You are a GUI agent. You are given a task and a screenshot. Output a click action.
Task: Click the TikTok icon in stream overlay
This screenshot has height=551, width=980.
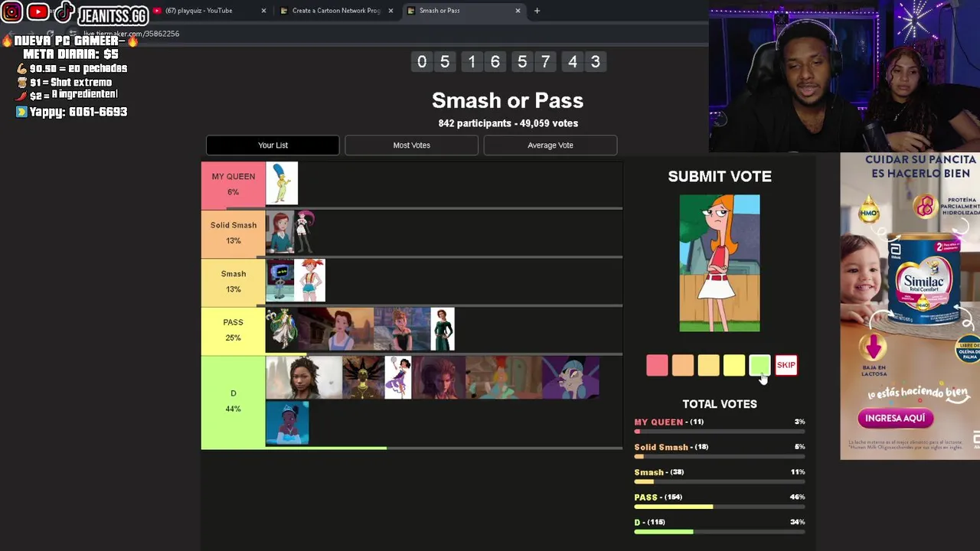click(x=64, y=12)
